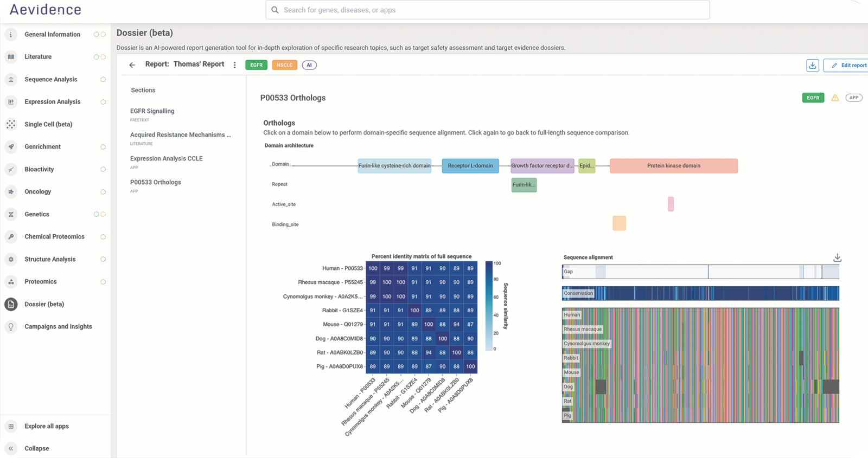Select the Expression Analysis CCLE section
The width and height of the screenshot is (868, 458).
[167, 159]
